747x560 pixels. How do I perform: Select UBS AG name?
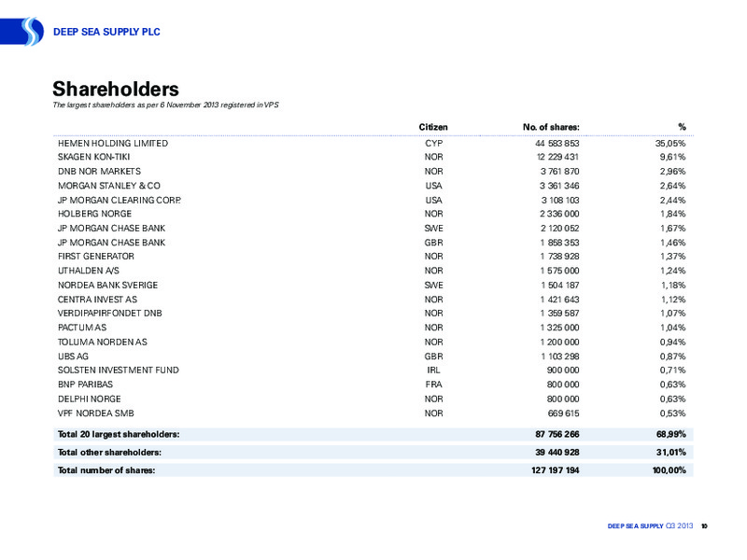(x=73, y=357)
